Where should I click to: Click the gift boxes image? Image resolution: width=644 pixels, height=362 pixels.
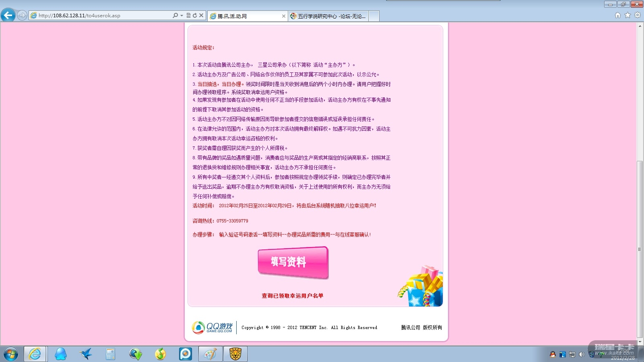421,286
